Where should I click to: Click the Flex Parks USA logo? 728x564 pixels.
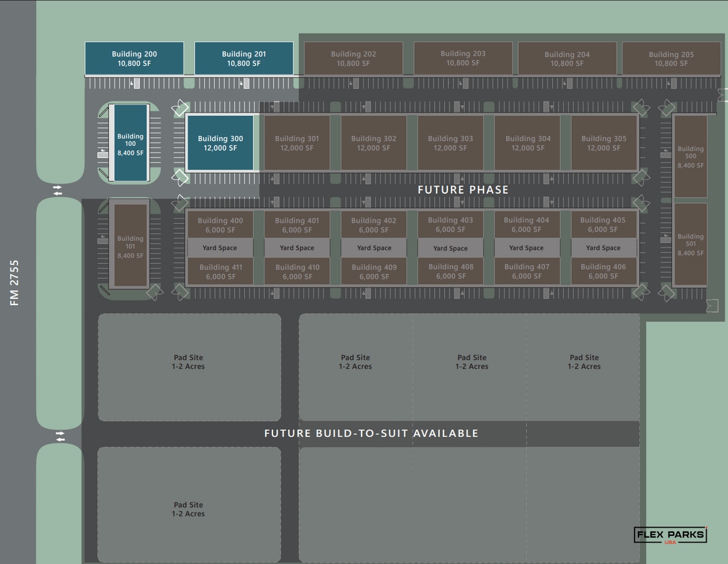pyautogui.click(x=670, y=535)
